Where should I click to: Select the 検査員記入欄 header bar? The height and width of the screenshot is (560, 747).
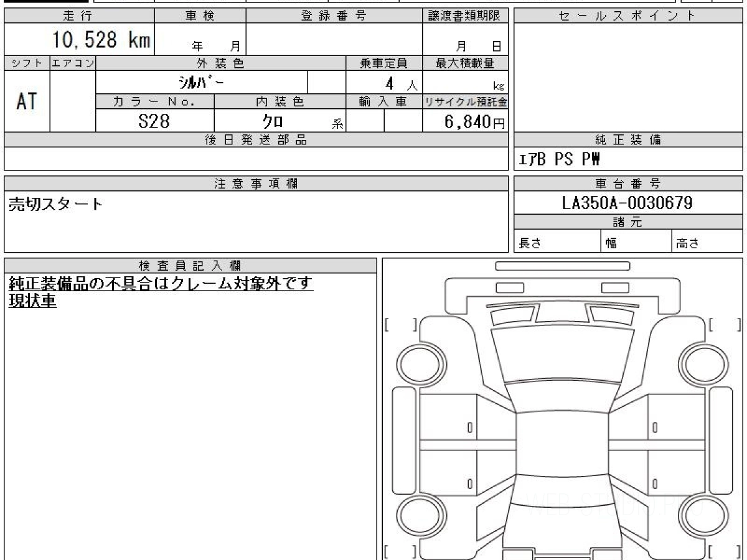(x=190, y=265)
